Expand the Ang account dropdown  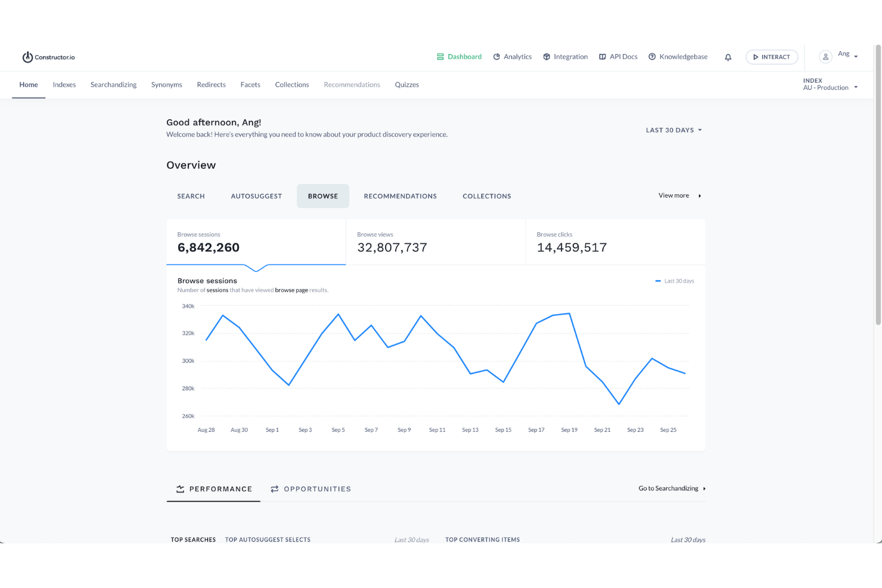848,55
